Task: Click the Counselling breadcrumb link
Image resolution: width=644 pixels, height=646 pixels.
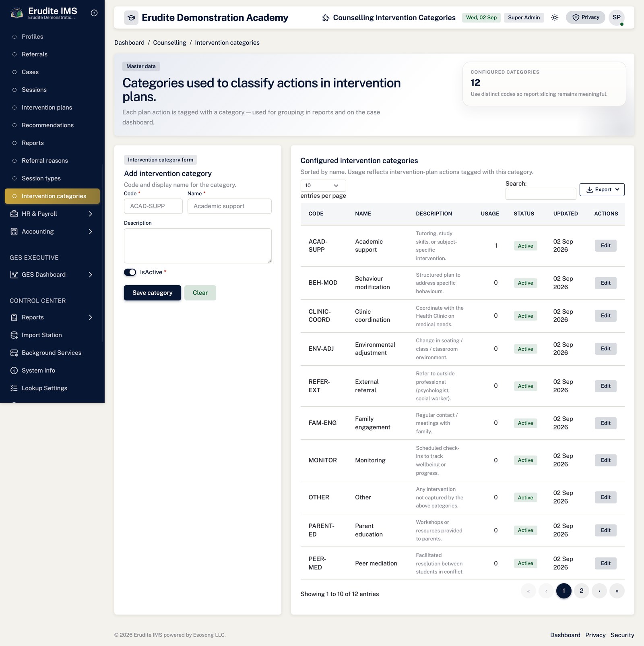Action: [x=169, y=43]
